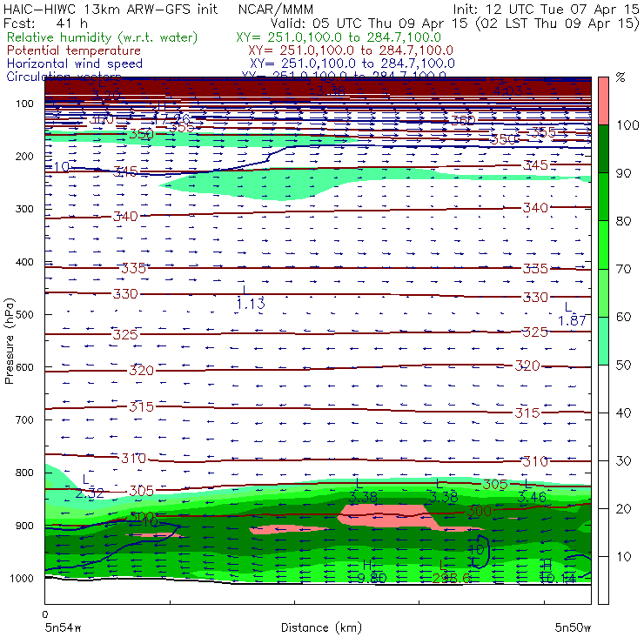This screenshot has height=644, width=644.
Task: Click the "700" pressure axis tick label
Action: click(x=24, y=419)
